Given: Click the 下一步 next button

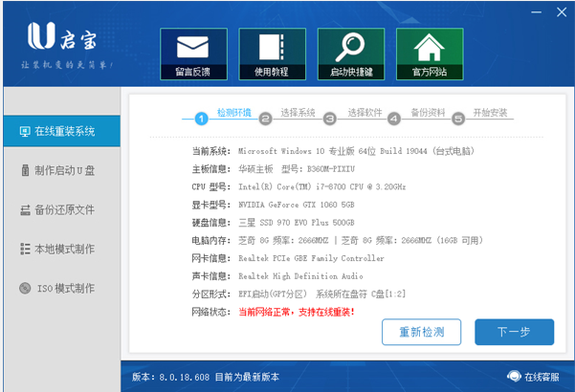Looking at the screenshot, I should (514, 332).
